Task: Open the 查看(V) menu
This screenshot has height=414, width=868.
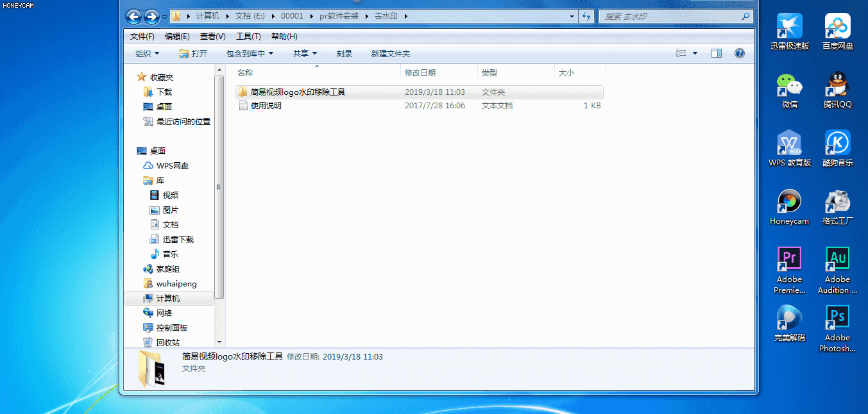Action: coord(212,37)
